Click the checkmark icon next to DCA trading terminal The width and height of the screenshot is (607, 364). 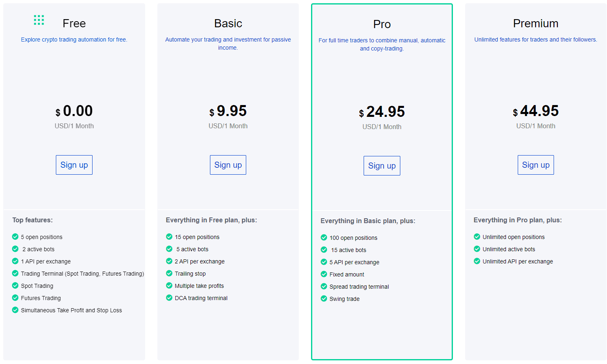click(x=169, y=298)
